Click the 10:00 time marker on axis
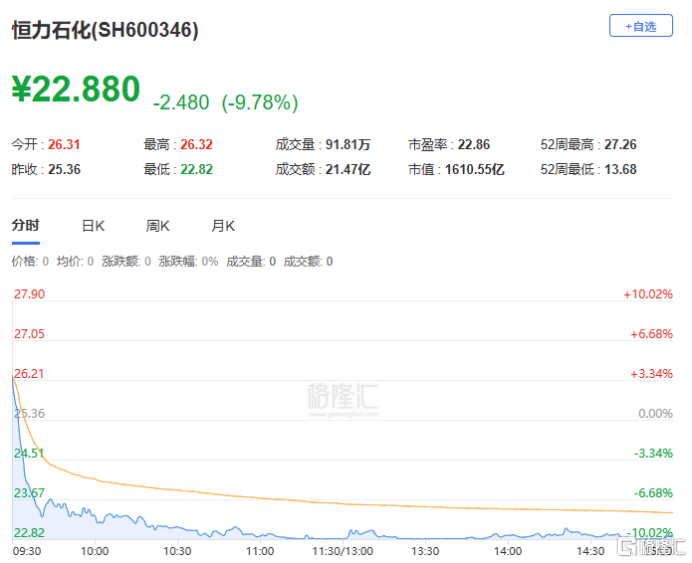692x563 pixels. (x=94, y=551)
